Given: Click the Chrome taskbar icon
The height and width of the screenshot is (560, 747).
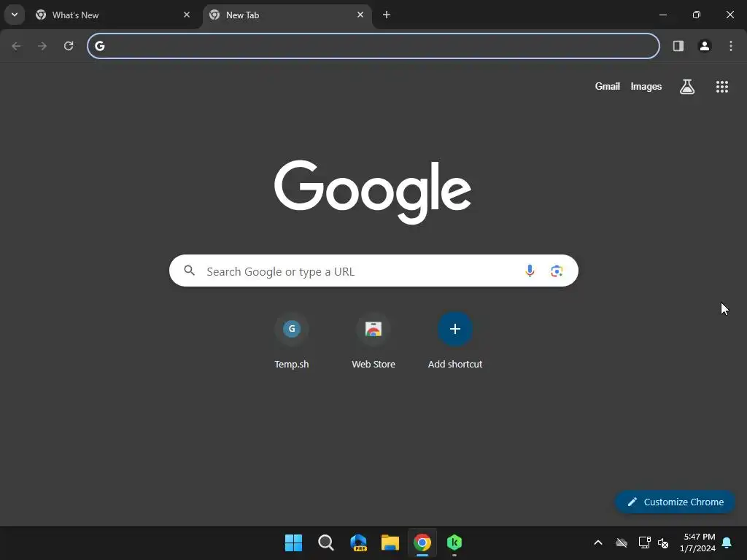Looking at the screenshot, I should pyautogui.click(x=422, y=542).
